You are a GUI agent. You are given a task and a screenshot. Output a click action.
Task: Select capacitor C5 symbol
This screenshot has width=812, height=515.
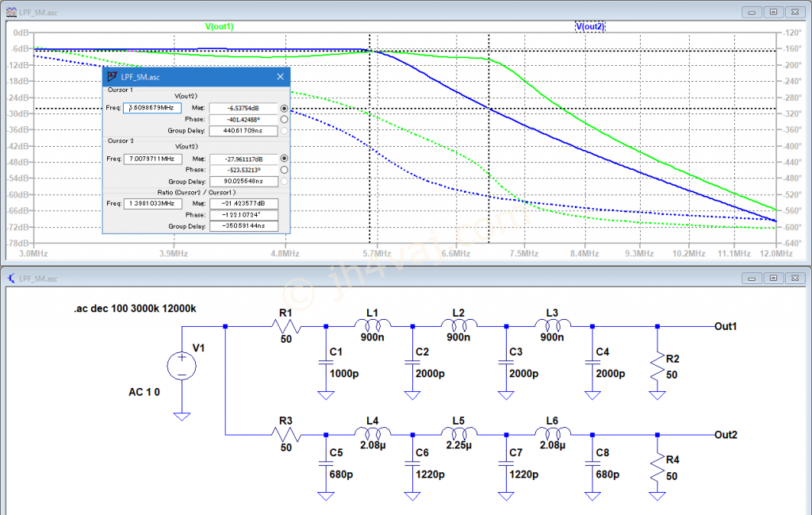click(x=326, y=463)
